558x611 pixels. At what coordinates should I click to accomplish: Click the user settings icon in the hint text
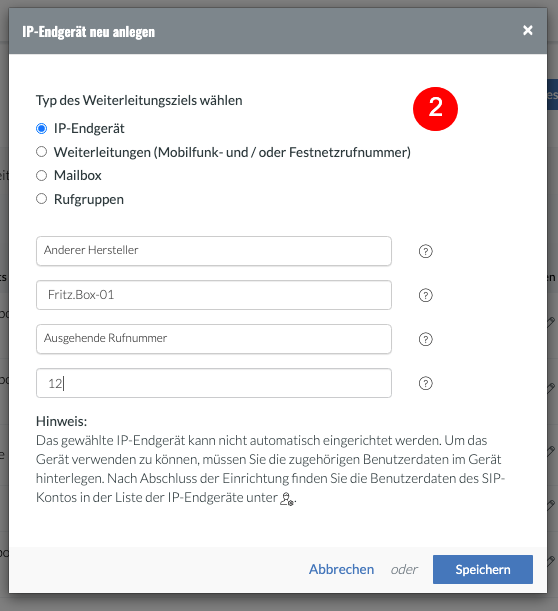point(287,499)
